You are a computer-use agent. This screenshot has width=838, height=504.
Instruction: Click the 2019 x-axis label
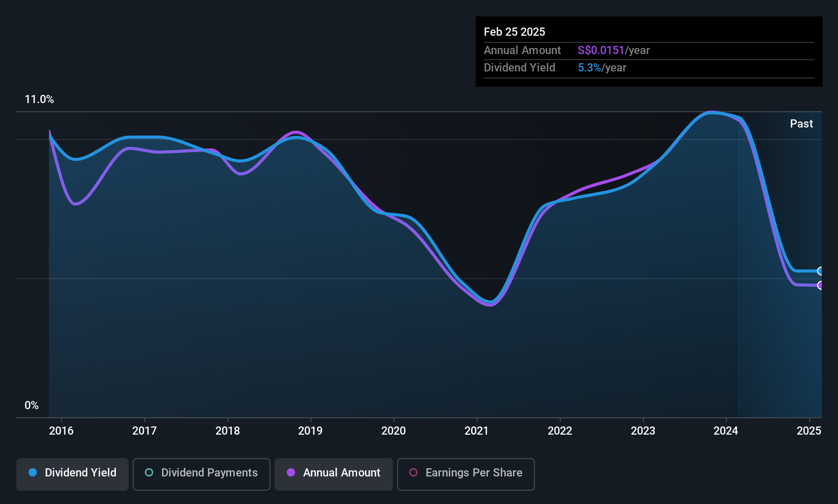pos(310,431)
